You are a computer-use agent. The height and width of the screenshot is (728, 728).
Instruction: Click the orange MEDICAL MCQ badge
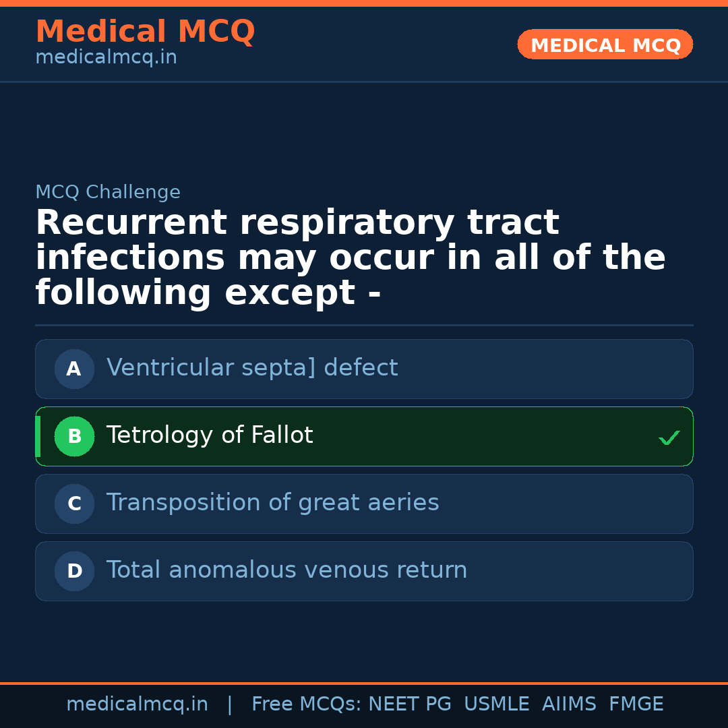pyautogui.click(x=605, y=44)
